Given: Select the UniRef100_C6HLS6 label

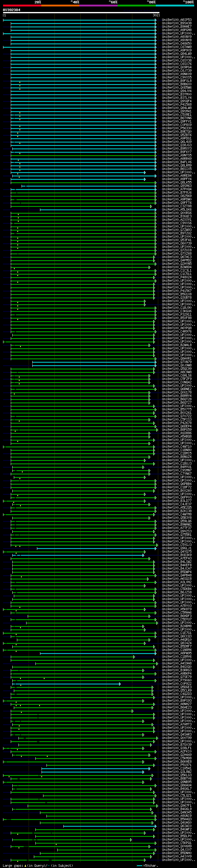Looking at the screenshot, I should 177,375.
